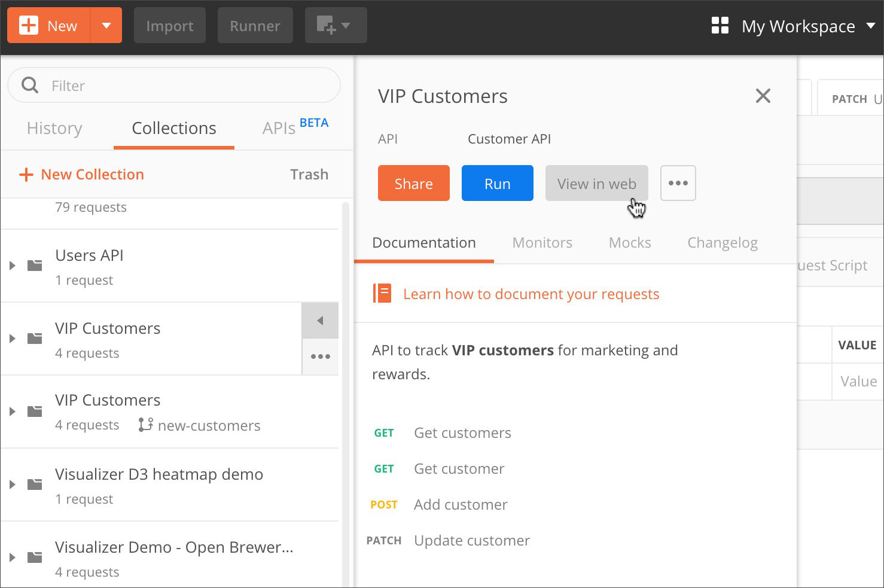
Task: Focus the Filter search field
Action: (174, 86)
